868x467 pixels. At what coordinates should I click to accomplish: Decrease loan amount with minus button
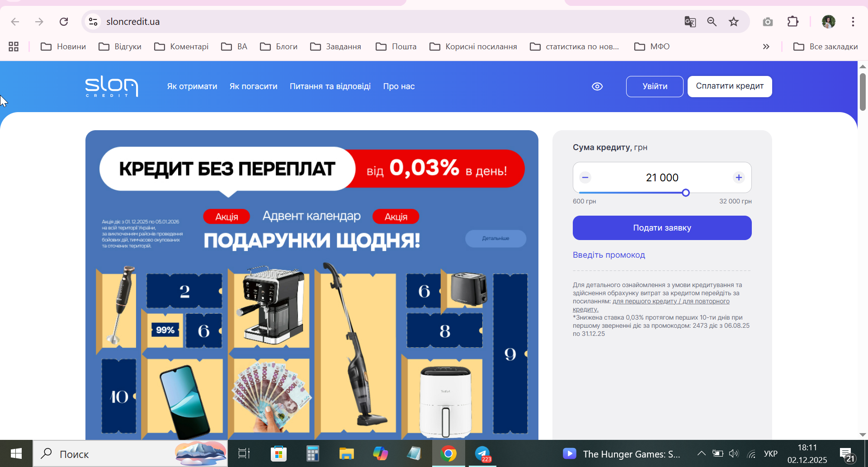pos(585,177)
